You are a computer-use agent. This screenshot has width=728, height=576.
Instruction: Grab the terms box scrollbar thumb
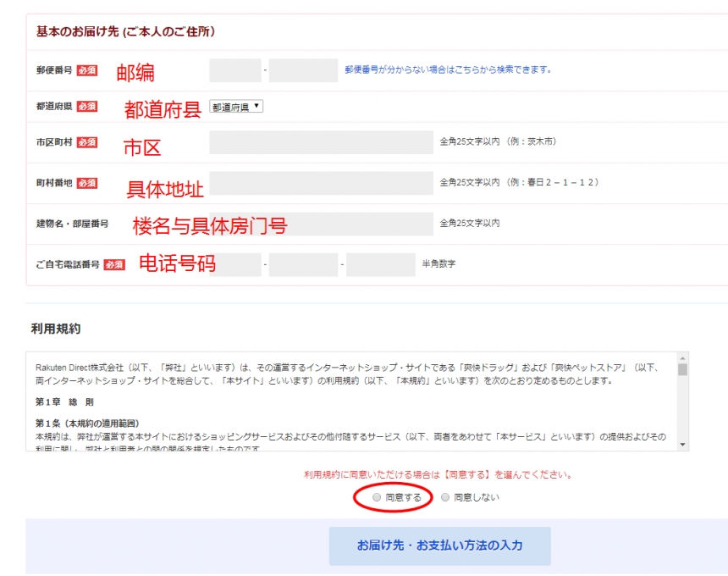pos(682,368)
